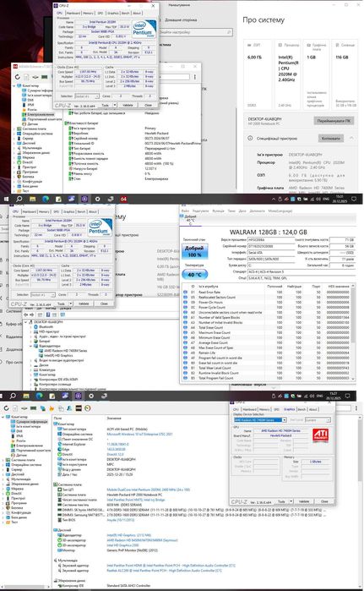Click green memory chip icon in AIDA64 summary toolbar

(x=33, y=408)
